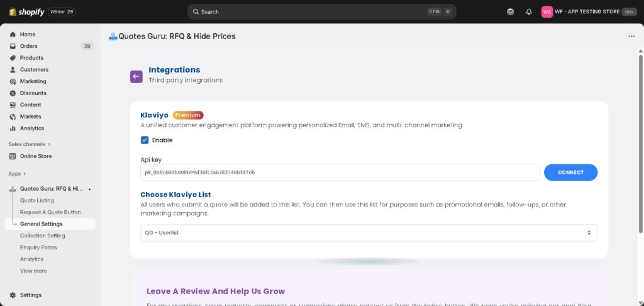Viewport: 644px width, 306px height.
Task: Open the sidekick icon beside bell
Action: 510,12
